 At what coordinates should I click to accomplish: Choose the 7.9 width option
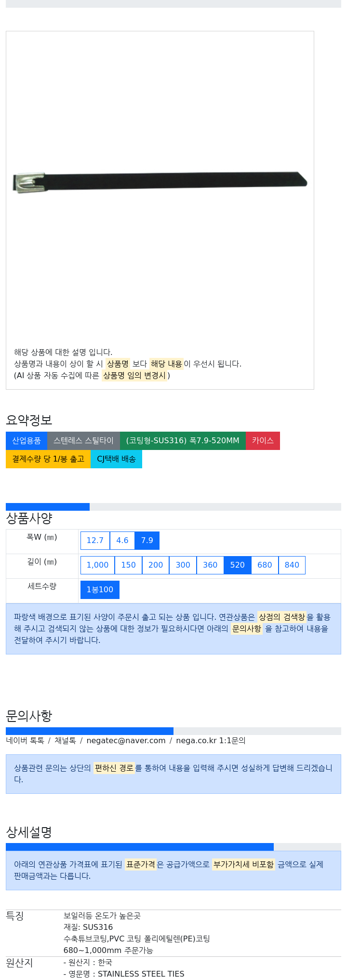[x=147, y=540]
